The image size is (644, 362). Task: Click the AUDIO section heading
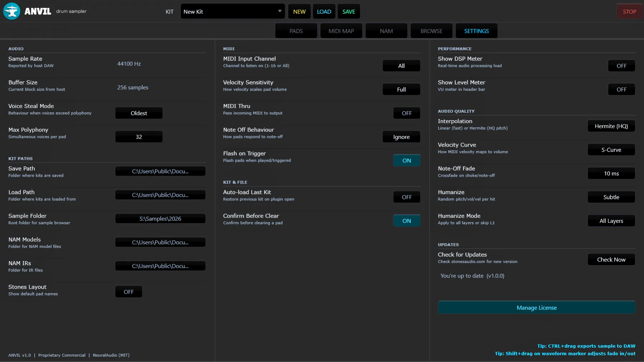(x=16, y=49)
